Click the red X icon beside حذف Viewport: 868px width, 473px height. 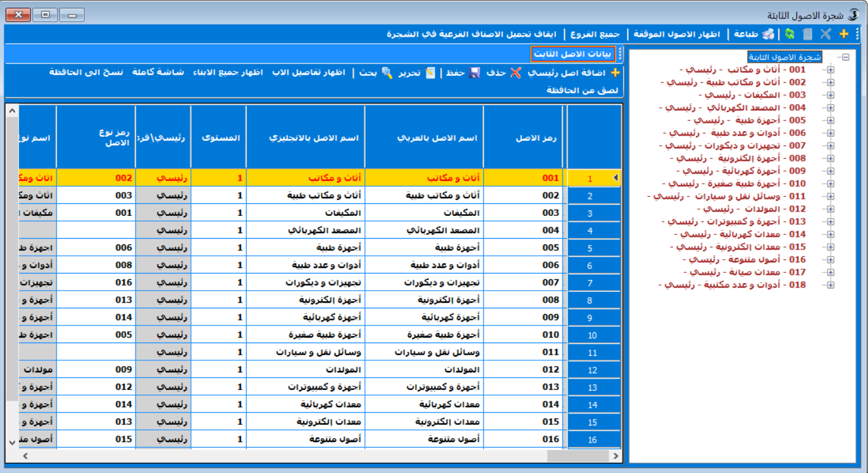tap(516, 73)
